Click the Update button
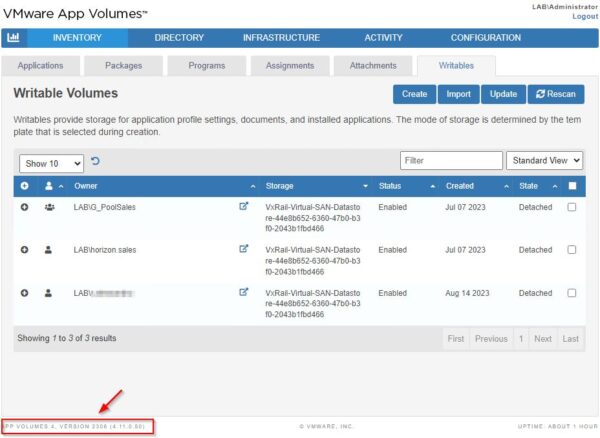600x438 pixels. coord(503,94)
